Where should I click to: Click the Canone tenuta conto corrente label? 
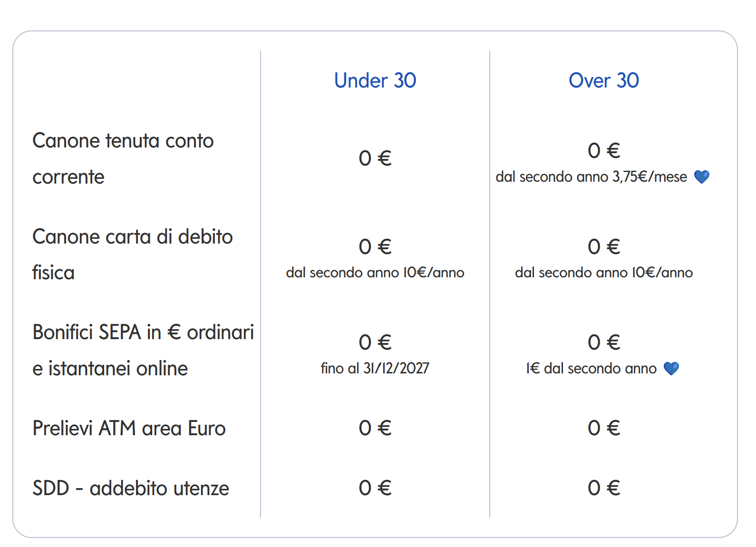pyautogui.click(x=123, y=158)
